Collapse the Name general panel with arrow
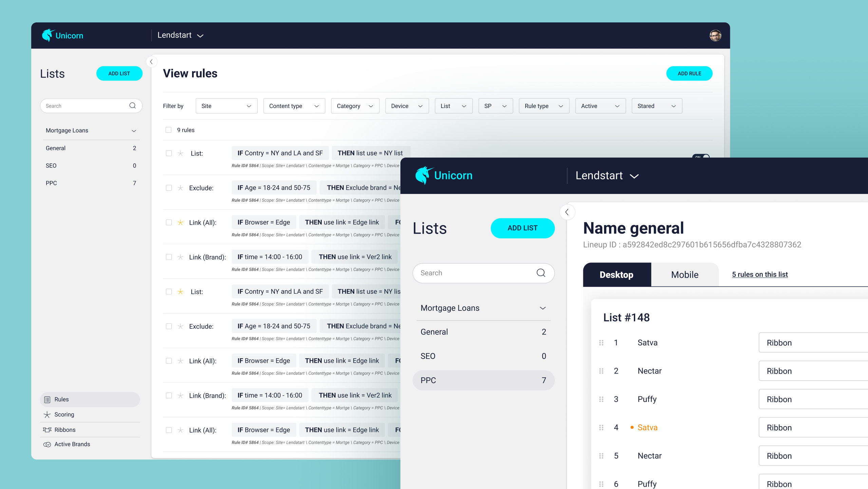This screenshot has height=489, width=868. (567, 212)
